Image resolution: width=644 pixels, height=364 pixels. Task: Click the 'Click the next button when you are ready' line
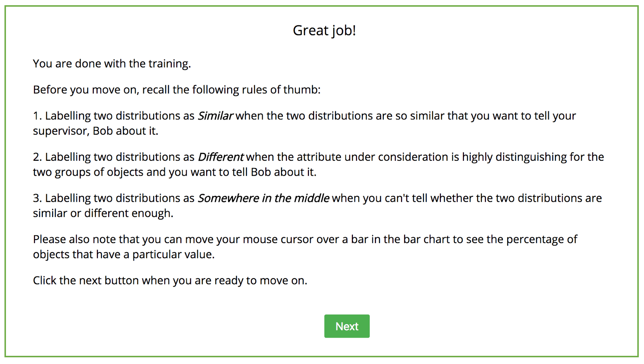pos(170,280)
